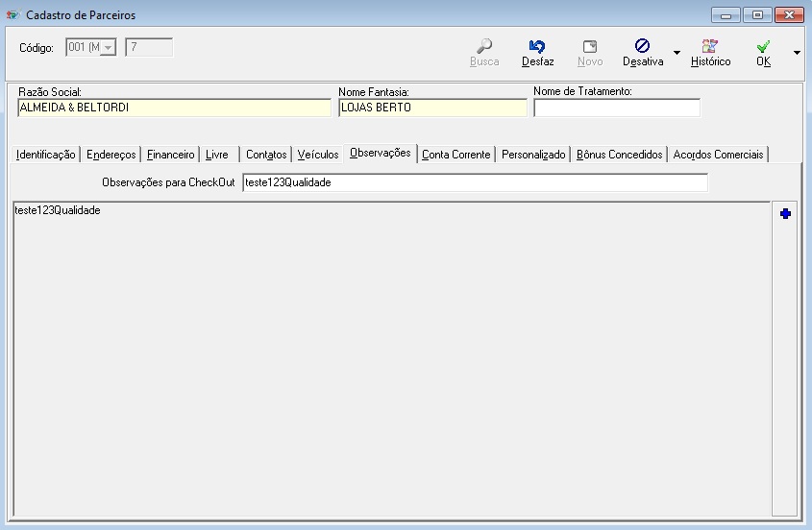
Task: Click the Cadastro de Parceiros title bar icon
Action: [x=12, y=15]
